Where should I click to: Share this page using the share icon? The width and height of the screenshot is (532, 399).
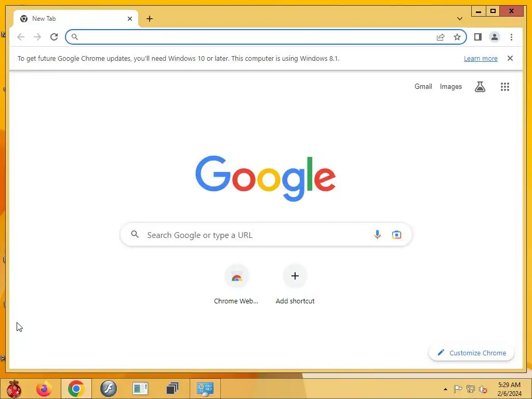(441, 37)
